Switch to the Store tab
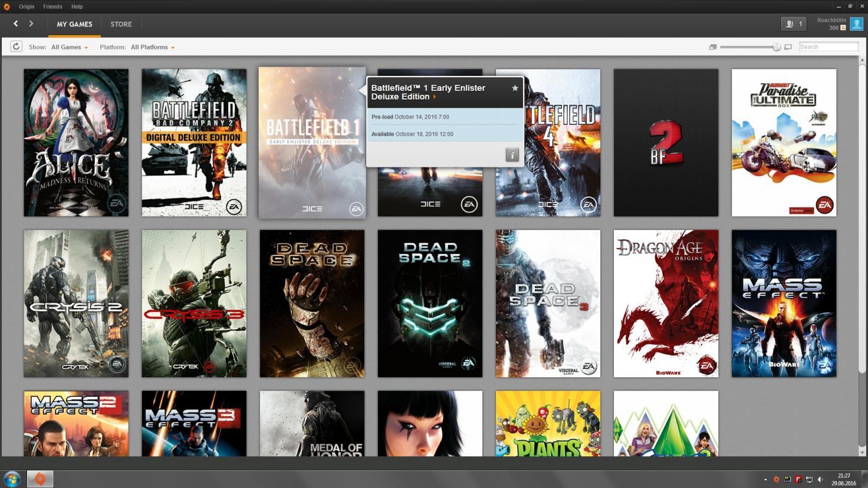 [121, 24]
